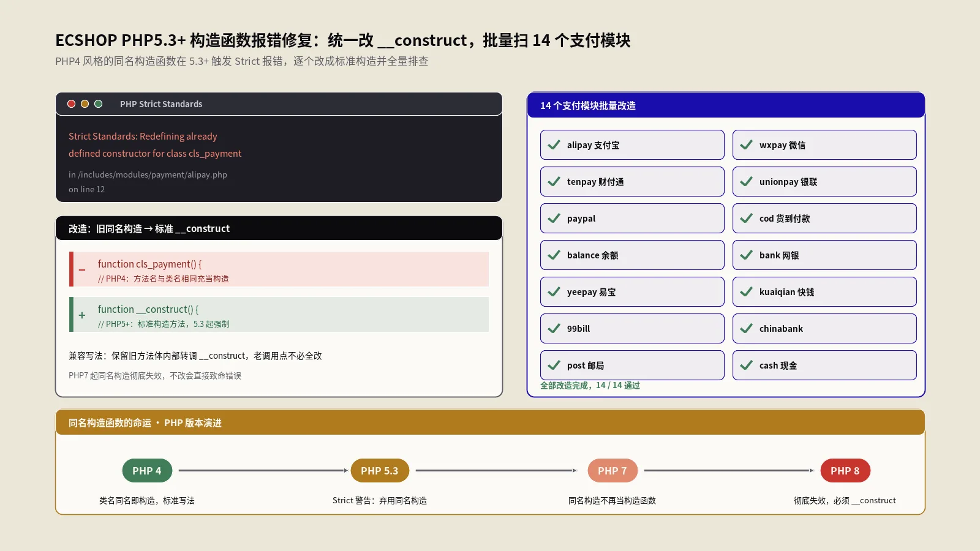Select the PHP 4 version pill
980x551 pixels.
click(x=147, y=471)
